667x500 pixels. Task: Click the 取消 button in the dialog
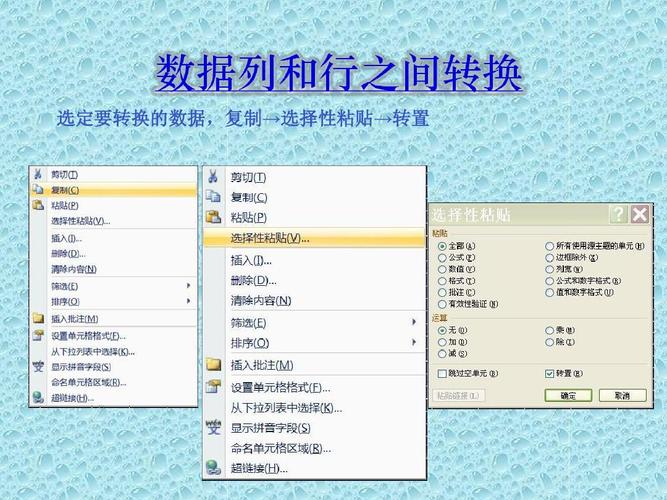[x=622, y=395]
